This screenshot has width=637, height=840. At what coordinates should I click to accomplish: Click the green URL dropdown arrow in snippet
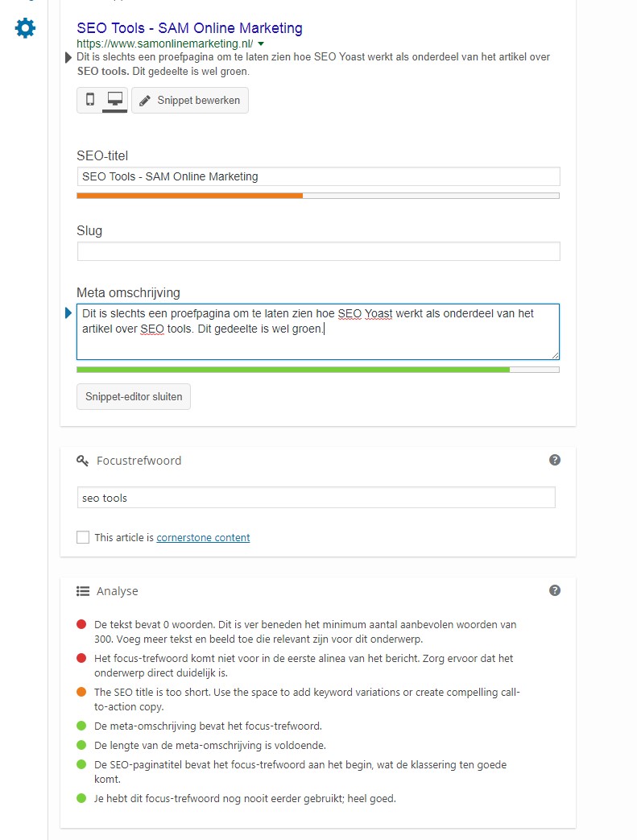click(x=261, y=43)
